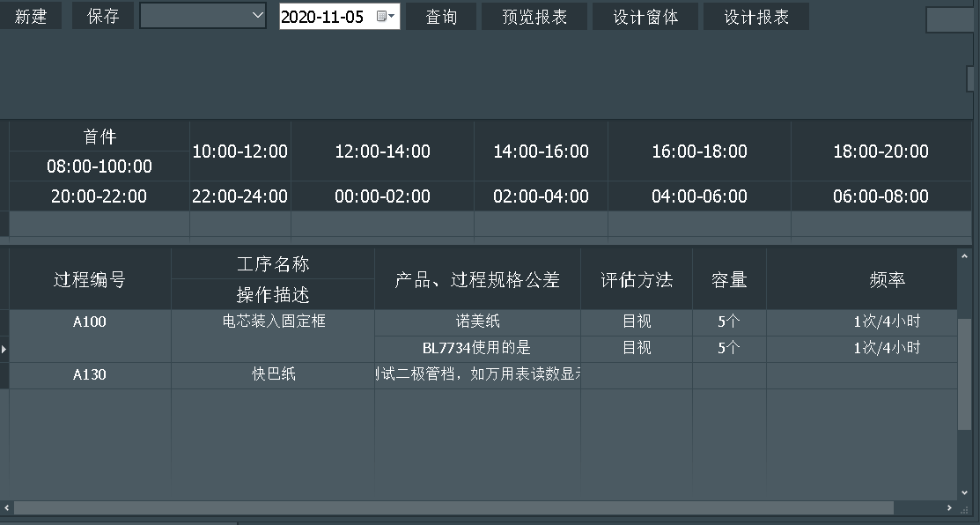Click the small input box at the top-right corner

coord(950,18)
